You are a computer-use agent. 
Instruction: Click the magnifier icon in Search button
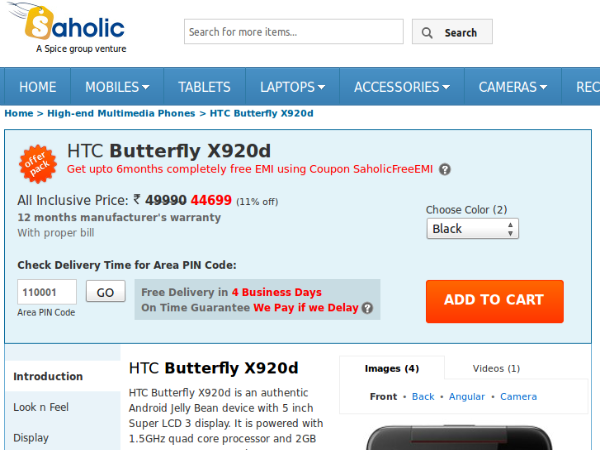click(428, 33)
